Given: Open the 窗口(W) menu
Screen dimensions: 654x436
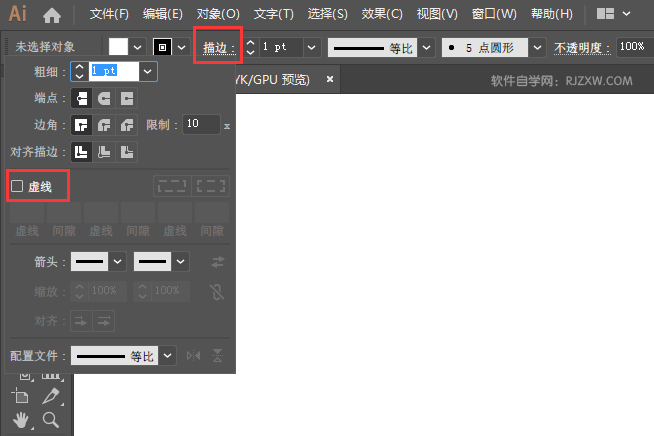Looking at the screenshot, I should (494, 14).
